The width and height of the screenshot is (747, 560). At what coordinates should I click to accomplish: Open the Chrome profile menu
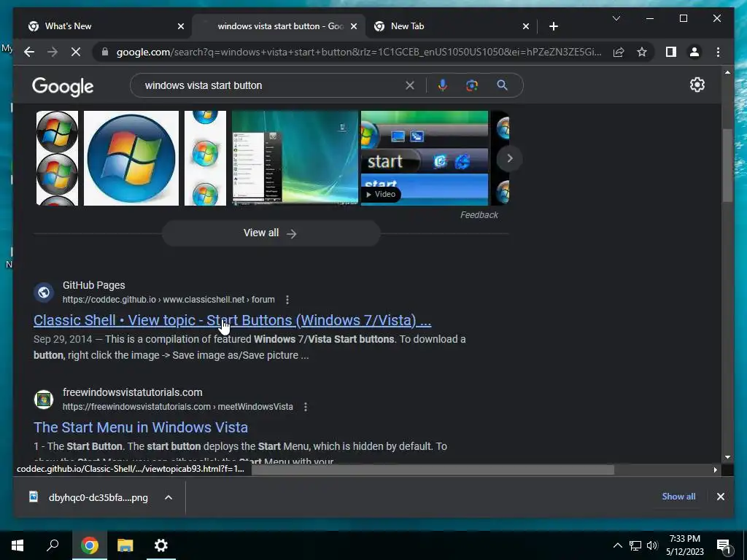coord(694,52)
